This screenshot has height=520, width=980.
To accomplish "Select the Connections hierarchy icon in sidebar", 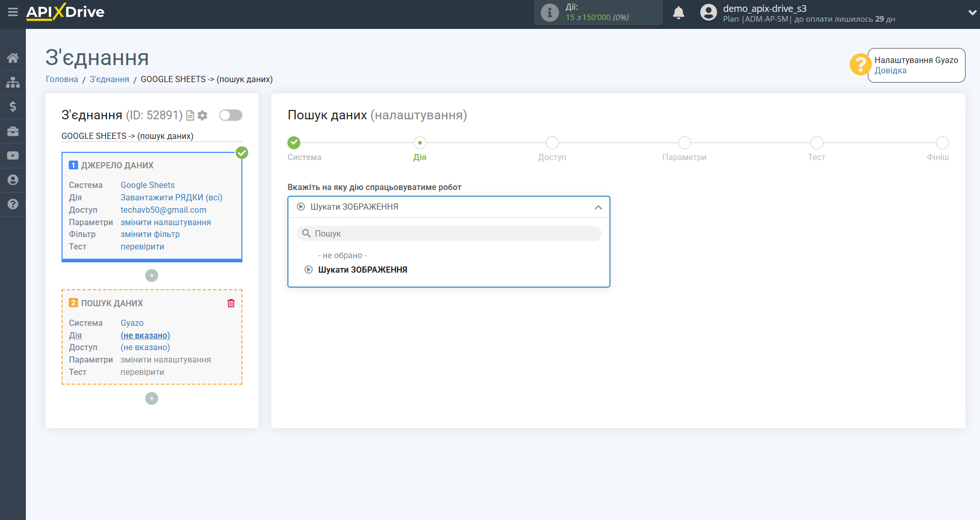I will point(12,82).
